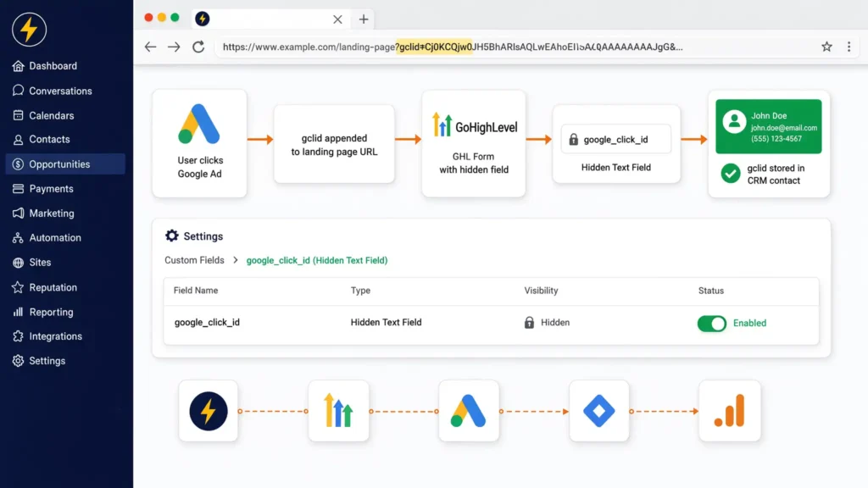
Task: Click the browser back arrow
Action: pyautogui.click(x=150, y=47)
